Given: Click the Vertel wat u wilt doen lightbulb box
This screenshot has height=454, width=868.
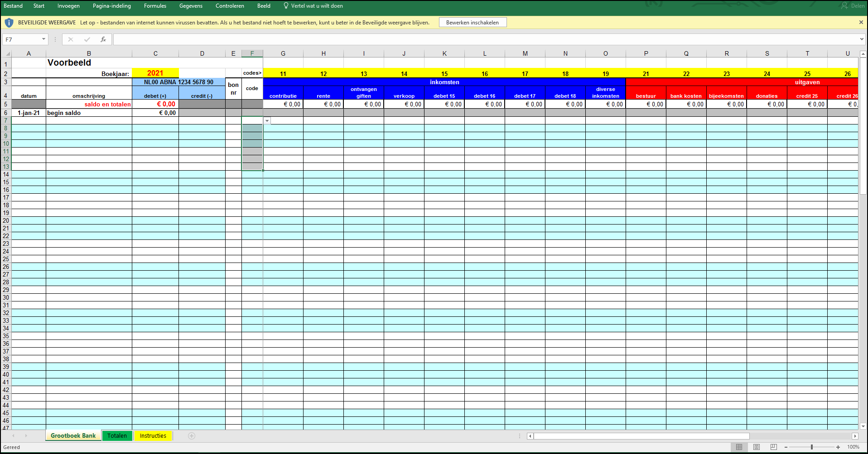Looking at the screenshot, I should pyautogui.click(x=313, y=6).
